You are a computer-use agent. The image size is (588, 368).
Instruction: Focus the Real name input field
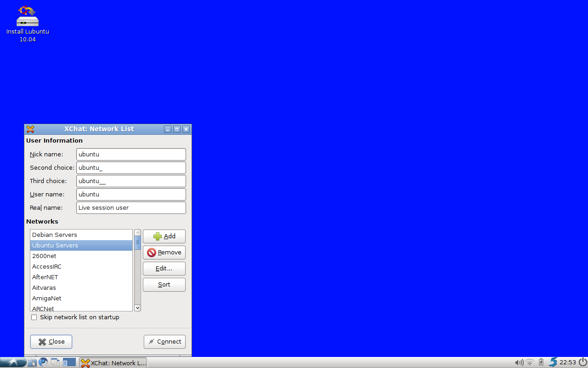(131, 208)
